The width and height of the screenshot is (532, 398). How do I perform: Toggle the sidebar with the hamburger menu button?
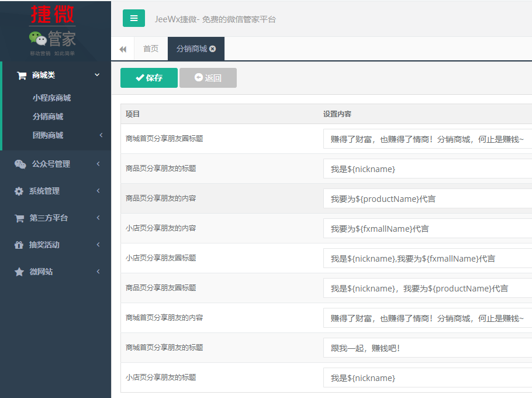[134, 18]
